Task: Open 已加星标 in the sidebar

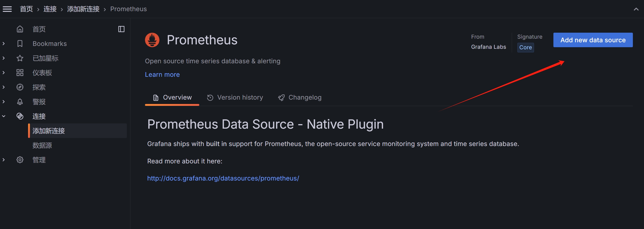Action: click(x=46, y=58)
